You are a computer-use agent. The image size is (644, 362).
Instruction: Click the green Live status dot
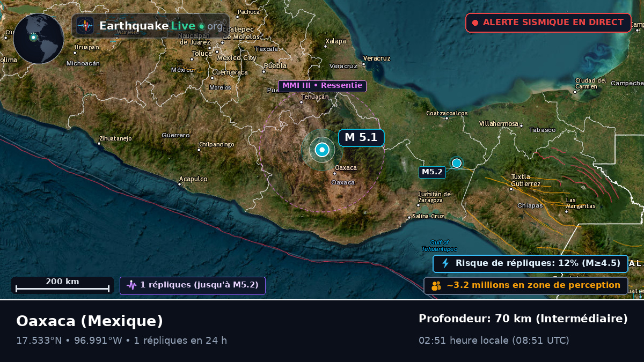201,26
